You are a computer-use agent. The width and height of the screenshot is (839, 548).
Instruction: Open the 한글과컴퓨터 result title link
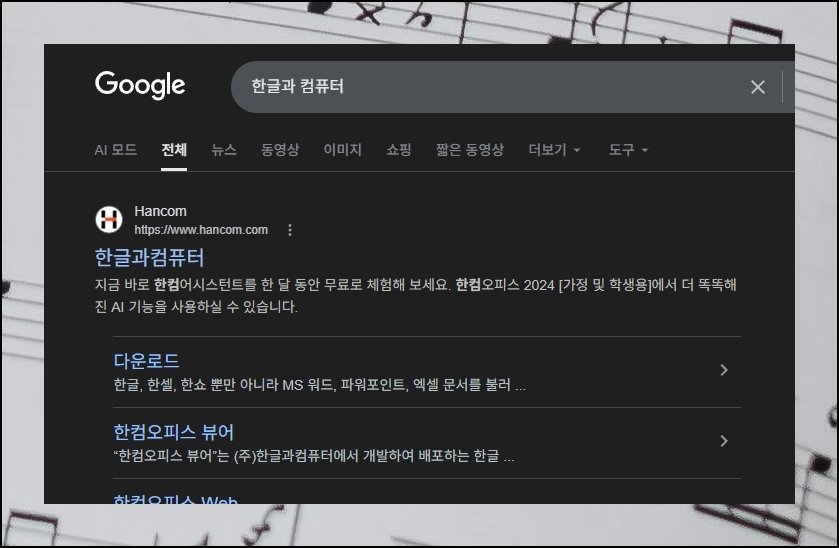pos(149,258)
